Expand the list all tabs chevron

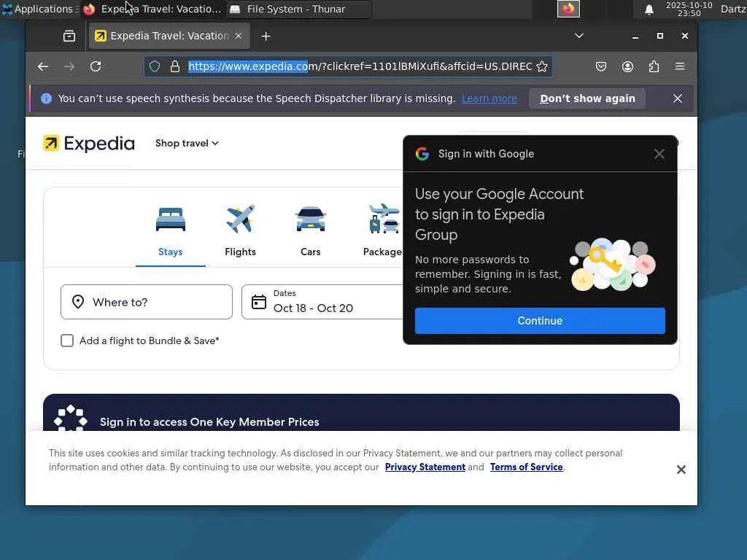tap(578, 36)
